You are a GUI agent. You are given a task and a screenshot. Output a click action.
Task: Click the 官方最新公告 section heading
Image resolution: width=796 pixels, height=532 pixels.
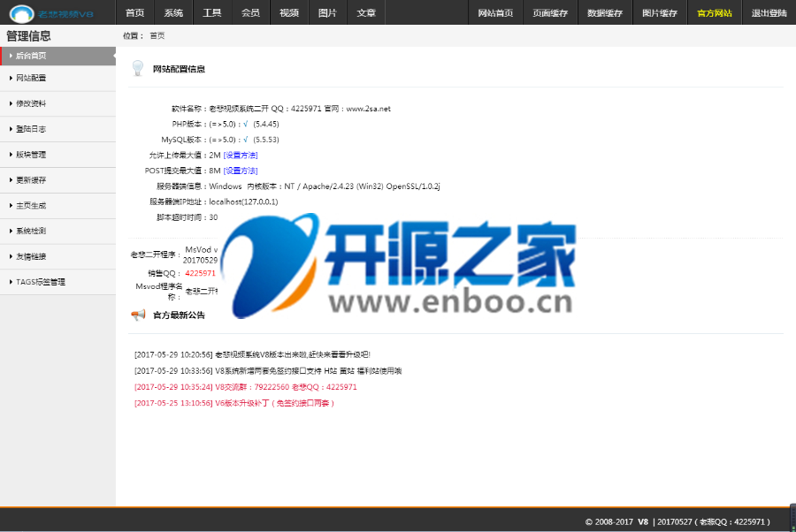tap(179, 315)
